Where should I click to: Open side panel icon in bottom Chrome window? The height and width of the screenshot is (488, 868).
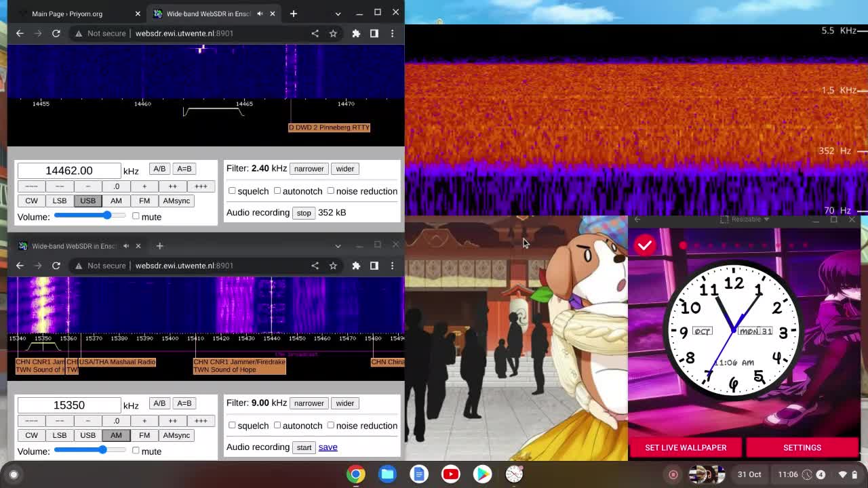coord(374,266)
